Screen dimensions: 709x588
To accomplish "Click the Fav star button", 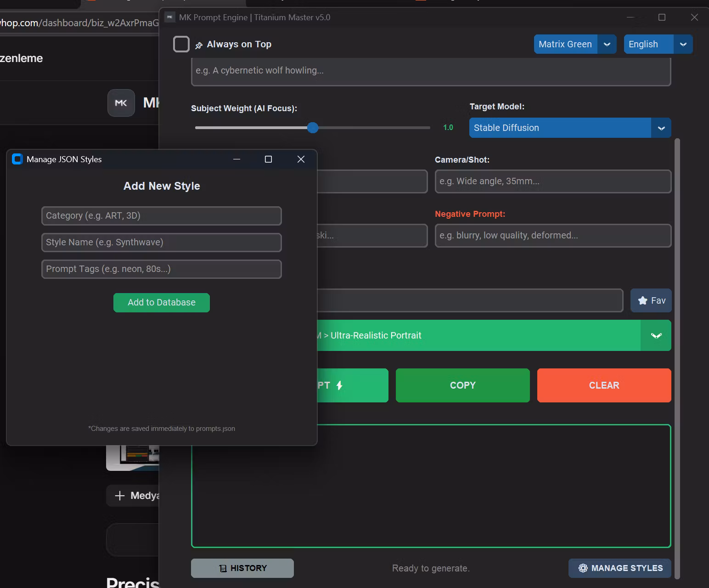I will click(x=651, y=300).
